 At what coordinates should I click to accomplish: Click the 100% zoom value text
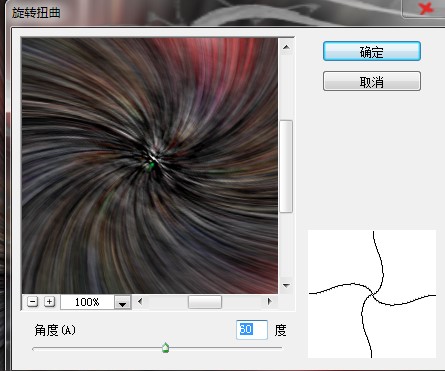(87, 302)
